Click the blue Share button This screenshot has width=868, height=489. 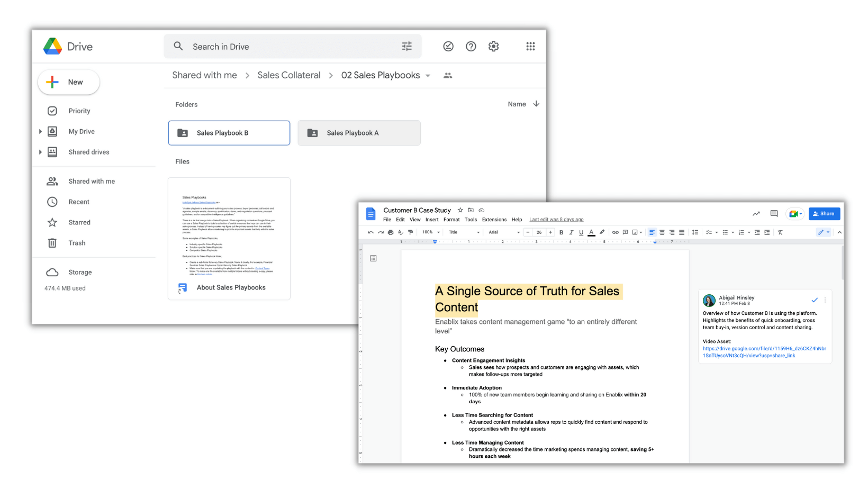(824, 214)
